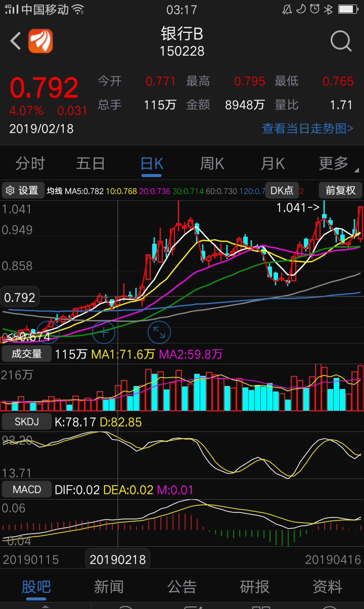Change the MACD indicator
The width and height of the screenshot is (364, 609).
(x=27, y=489)
